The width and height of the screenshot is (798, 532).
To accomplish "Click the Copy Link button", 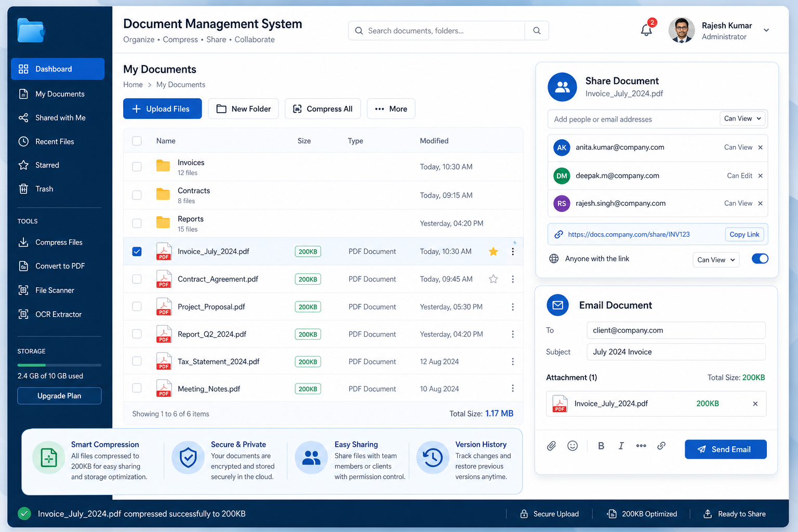I will [x=744, y=234].
